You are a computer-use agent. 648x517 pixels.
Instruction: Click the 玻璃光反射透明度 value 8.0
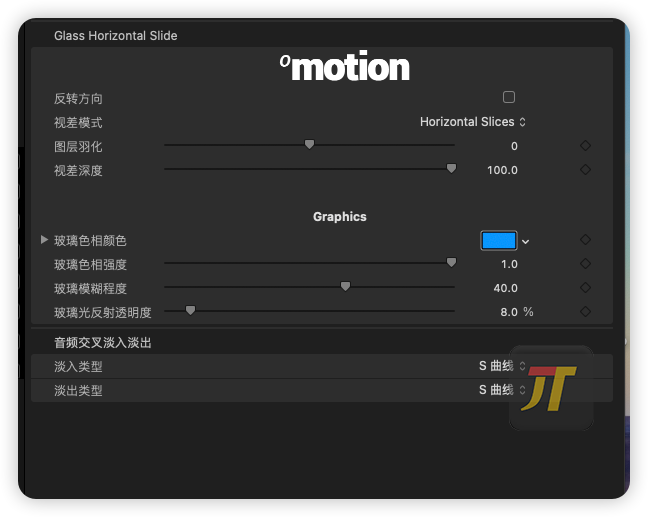click(509, 312)
